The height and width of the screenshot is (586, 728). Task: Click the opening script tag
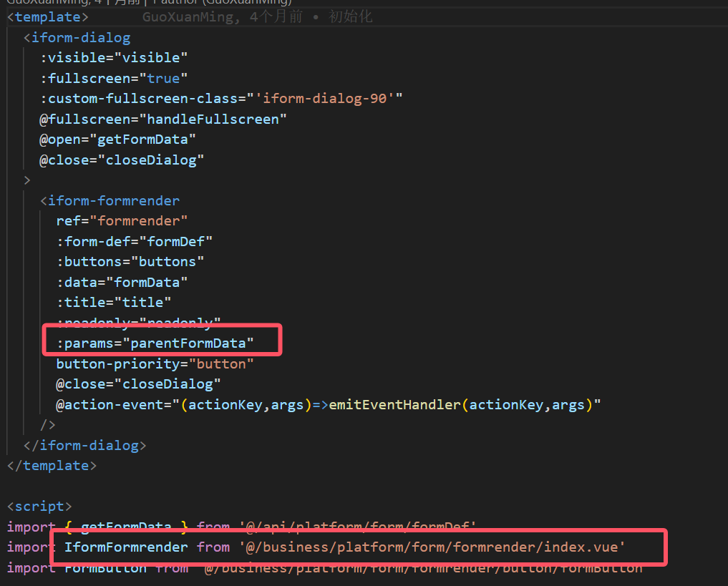[x=39, y=506]
